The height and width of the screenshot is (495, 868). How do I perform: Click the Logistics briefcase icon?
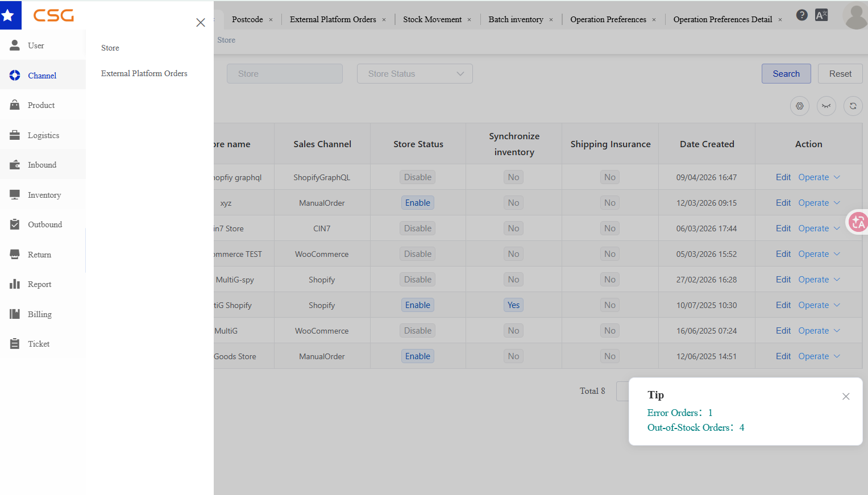click(15, 135)
